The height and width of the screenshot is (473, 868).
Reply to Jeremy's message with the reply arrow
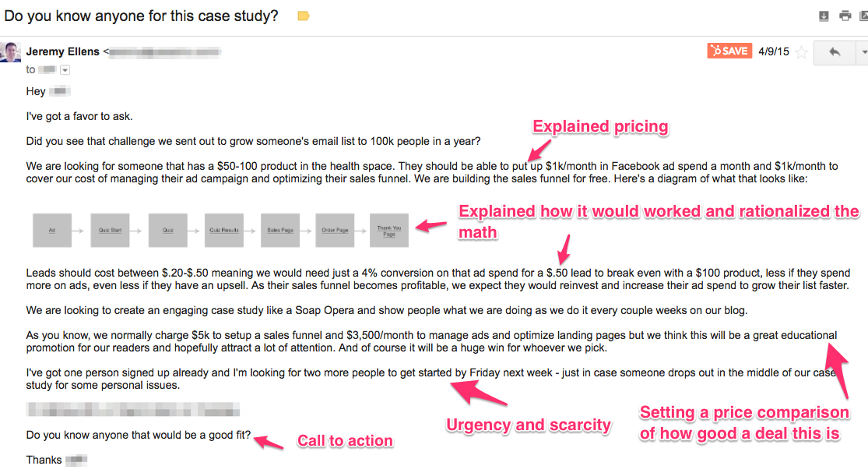tap(835, 51)
